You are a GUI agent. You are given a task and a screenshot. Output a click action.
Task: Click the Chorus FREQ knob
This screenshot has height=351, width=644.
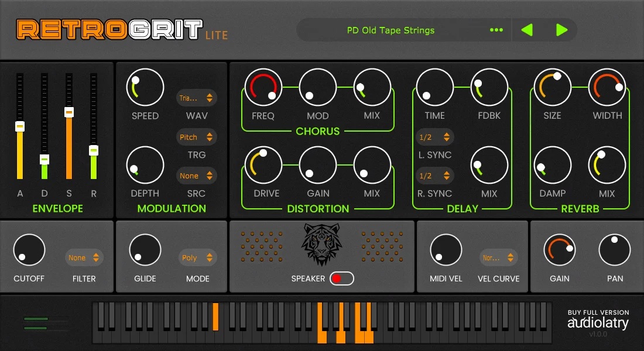tap(263, 87)
